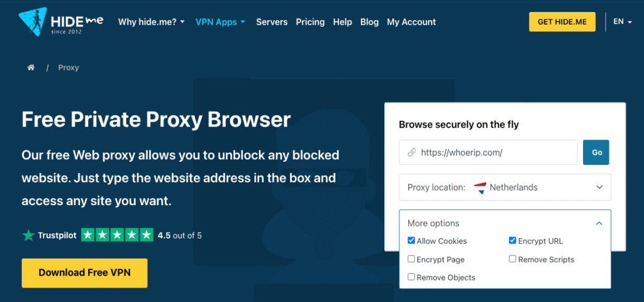The width and height of the screenshot is (644, 302).
Task: Click the Trustpilot five-star rating
Action: point(117,235)
